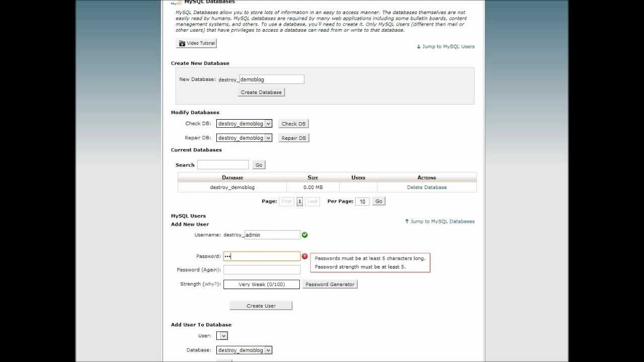Select destroy_demoblog table cell

(232, 187)
